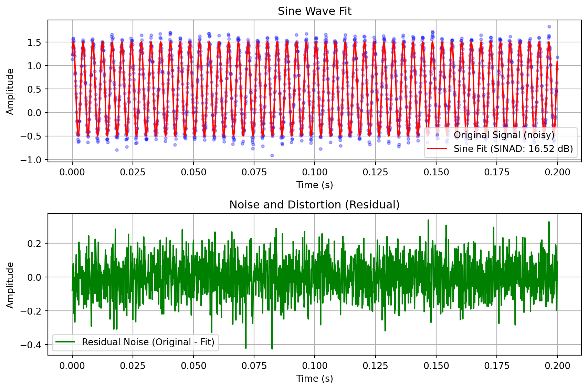This screenshot has height=390, width=588.
Task: Click 'Original Signal (noisy)' legend label
Action: [504, 135]
